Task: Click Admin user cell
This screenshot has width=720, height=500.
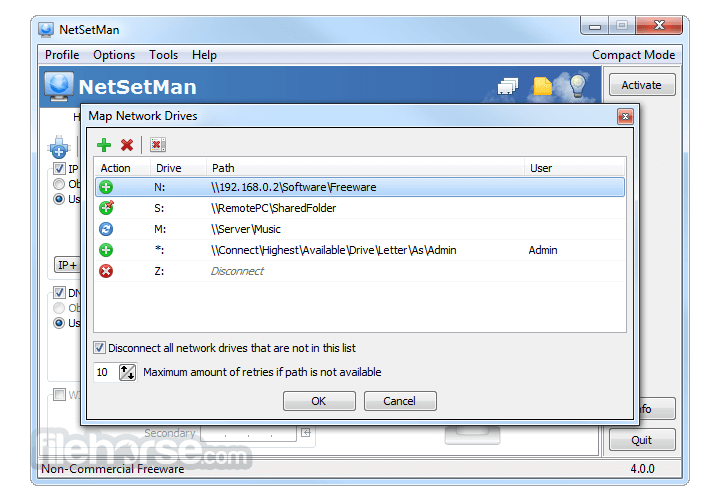Action: pos(543,250)
